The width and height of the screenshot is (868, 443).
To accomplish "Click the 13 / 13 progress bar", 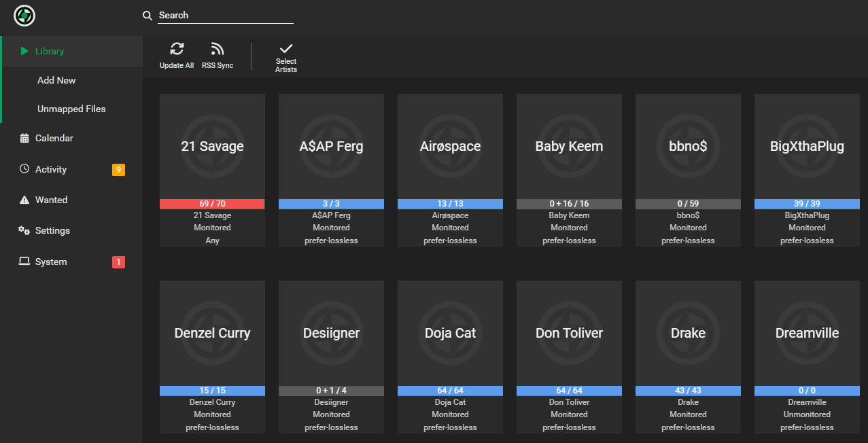I will [x=450, y=204].
